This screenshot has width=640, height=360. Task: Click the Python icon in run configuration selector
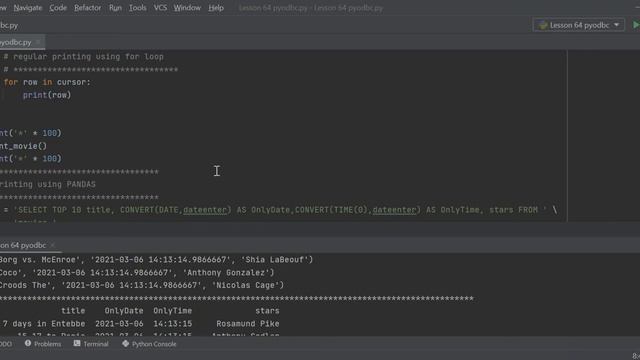point(543,25)
